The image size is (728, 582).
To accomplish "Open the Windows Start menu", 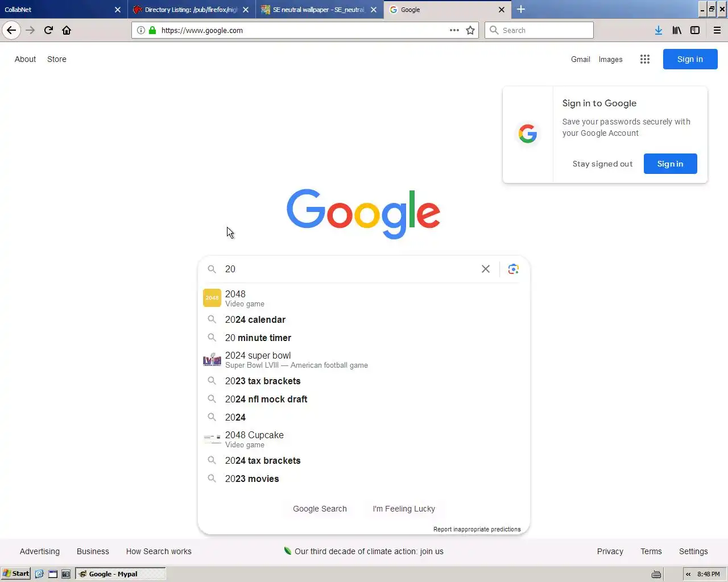I will (x=16, y=573).
